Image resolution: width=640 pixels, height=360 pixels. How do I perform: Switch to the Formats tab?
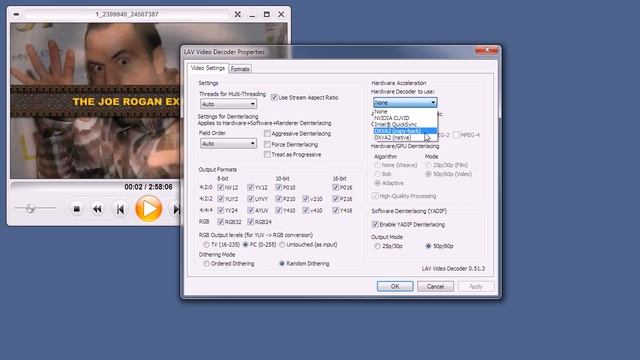pyautogui.click(x=240, y=69)
